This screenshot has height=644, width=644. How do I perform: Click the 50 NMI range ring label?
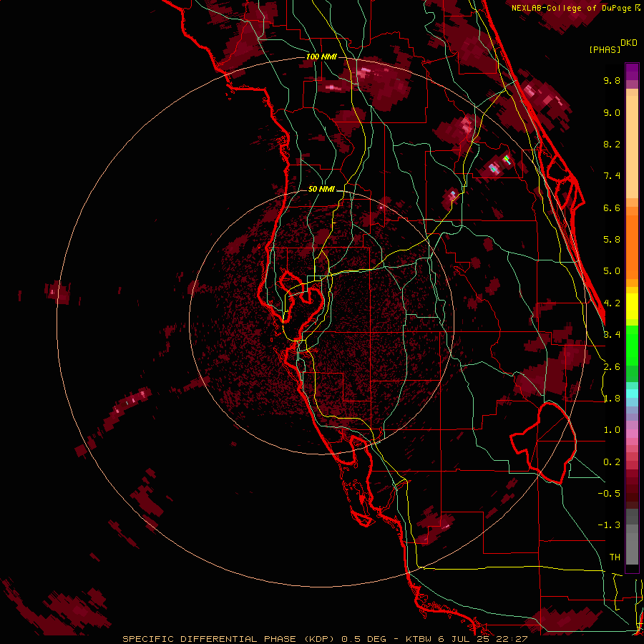tap(321, 190)
